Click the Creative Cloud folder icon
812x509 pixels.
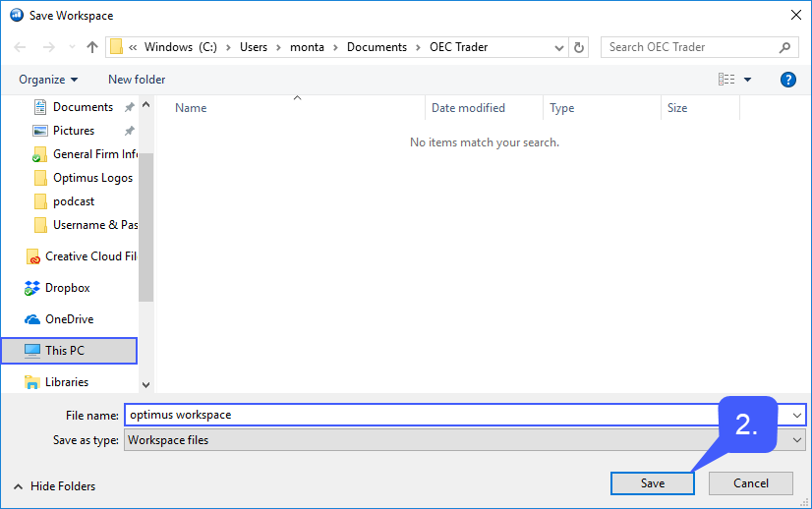click(x=32, y=256)
